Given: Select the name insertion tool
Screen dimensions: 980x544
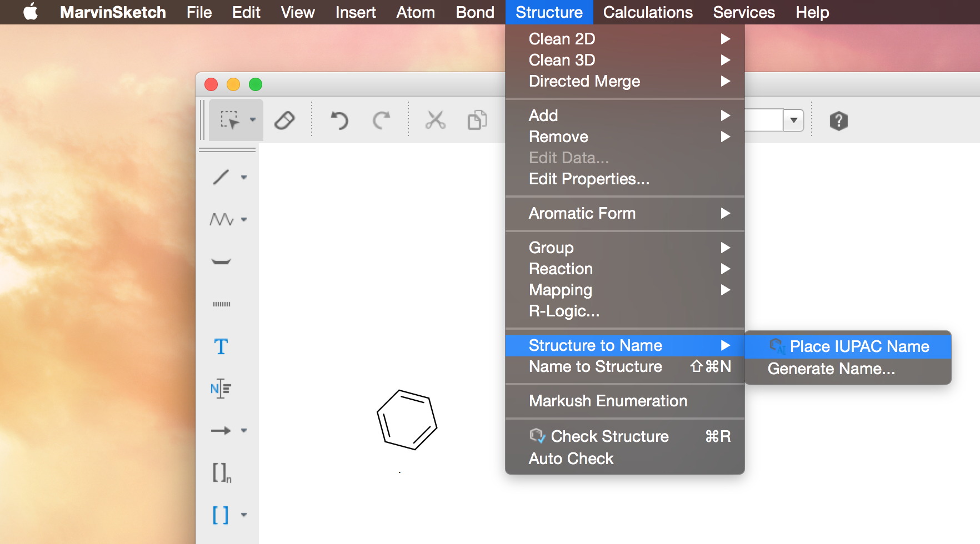Looking at the screenshot, I should point(221,389).
